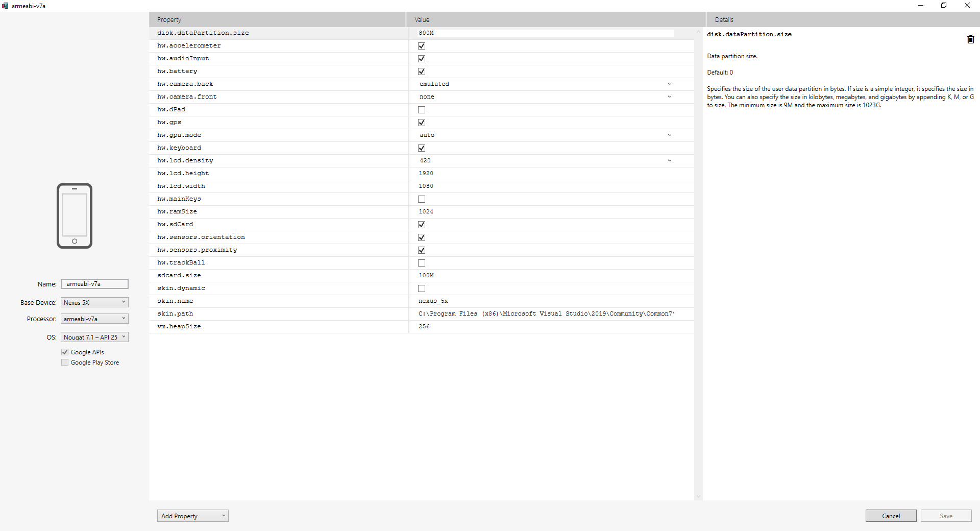Open Processor armeabi-v7a dropdown
This screenshot has width=980, height=531.
pyautogui.click(x=94, y=319)
